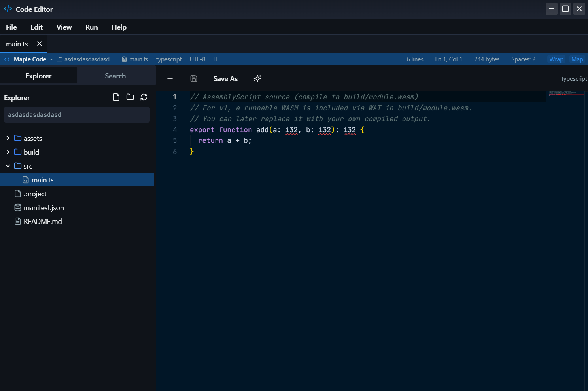Click the assets folder icon
The image size is (588, 391).
point(18,138)
